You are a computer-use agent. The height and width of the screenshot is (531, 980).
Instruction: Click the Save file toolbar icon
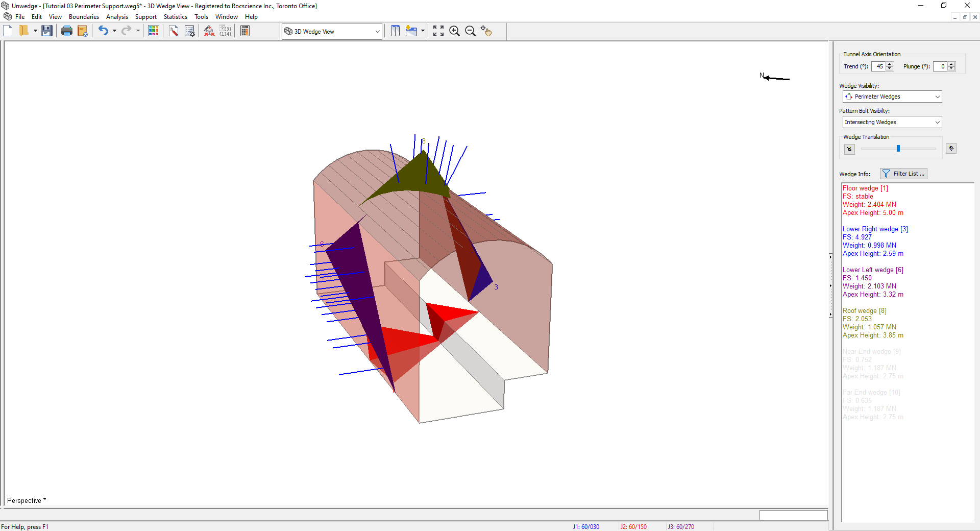tap(47, 31)
